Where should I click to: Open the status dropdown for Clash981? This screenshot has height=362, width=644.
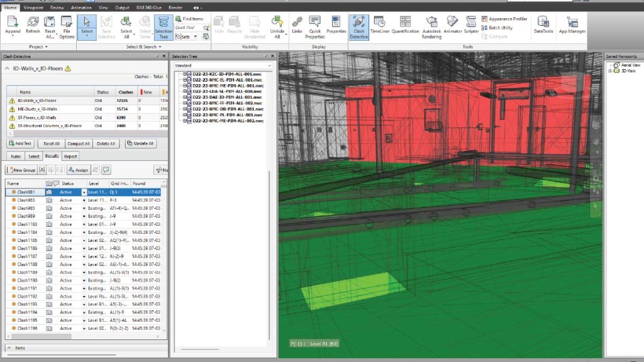(84, 192)
